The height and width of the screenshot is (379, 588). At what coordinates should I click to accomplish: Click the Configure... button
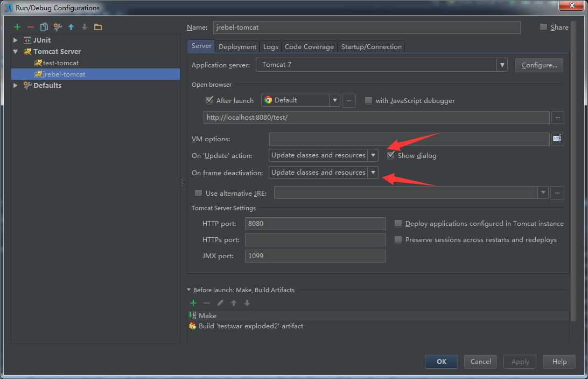click(539, 65)
